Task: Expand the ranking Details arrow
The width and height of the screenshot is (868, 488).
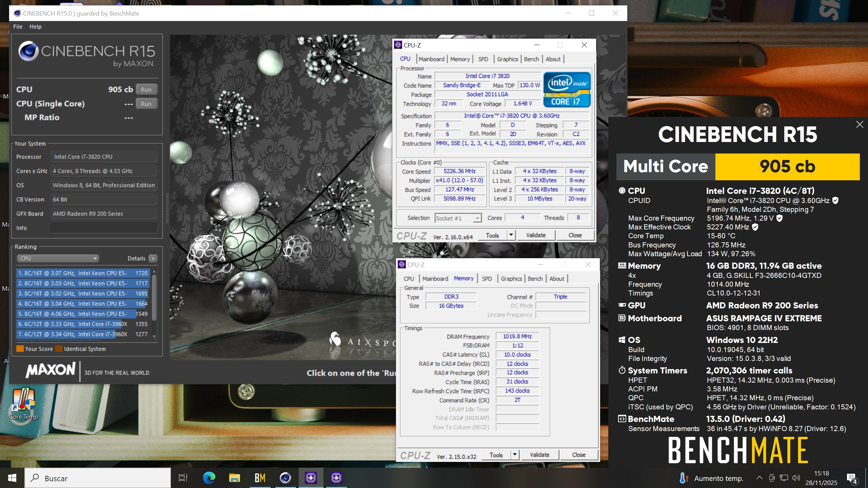Action: (x=153, y=258)
